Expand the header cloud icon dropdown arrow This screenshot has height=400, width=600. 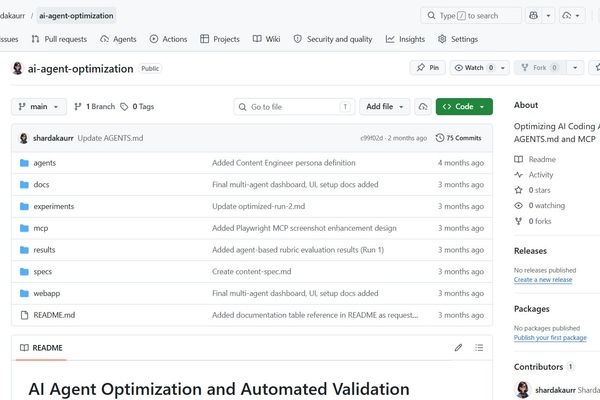[x=577, y=16]
